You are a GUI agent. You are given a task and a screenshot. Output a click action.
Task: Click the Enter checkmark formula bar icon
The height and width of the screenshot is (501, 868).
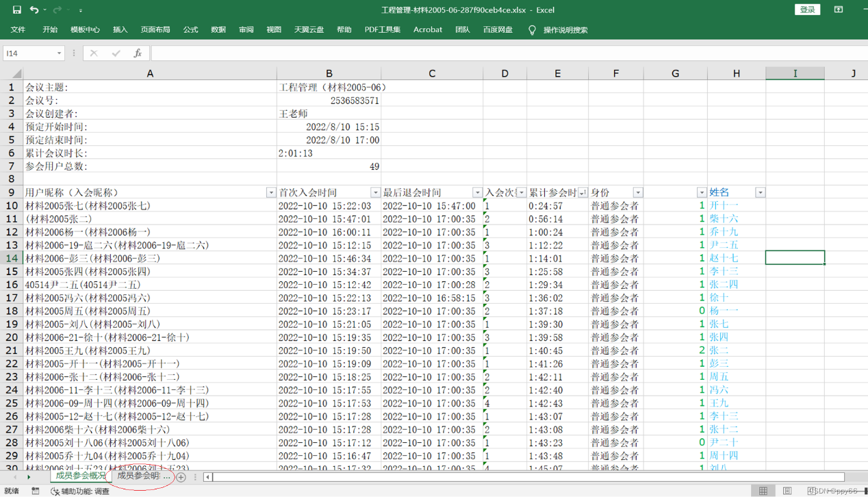[x=116, y=53]
